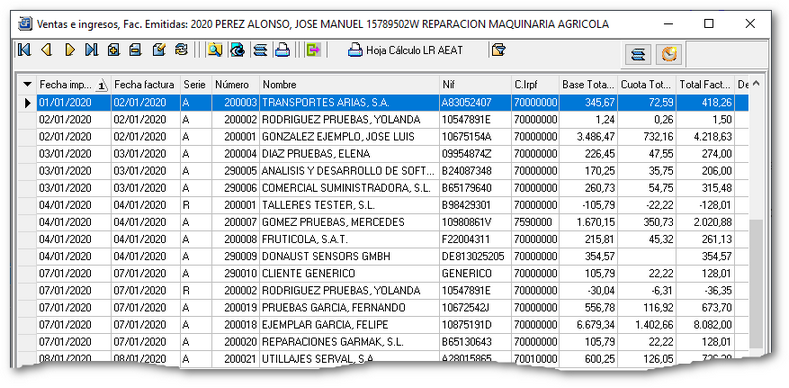Select CLIENTE GENERICO cell

pos(349,274)
